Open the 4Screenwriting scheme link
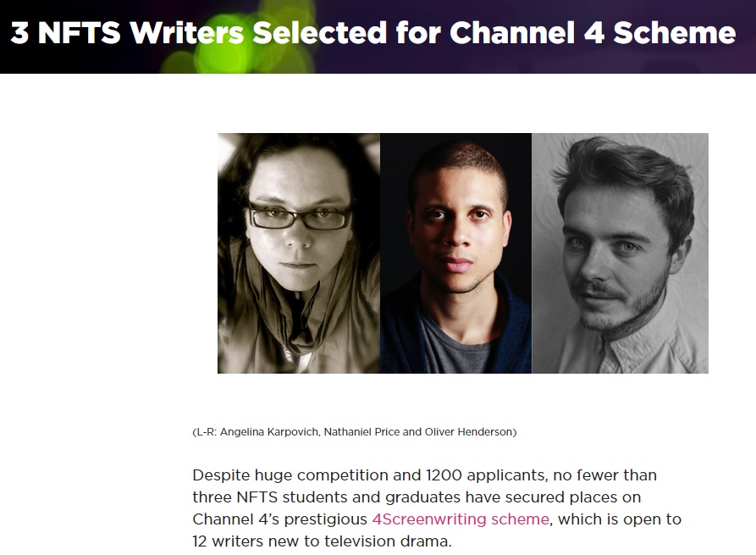This screenshot has width=756, height=555. coord(461,519)
